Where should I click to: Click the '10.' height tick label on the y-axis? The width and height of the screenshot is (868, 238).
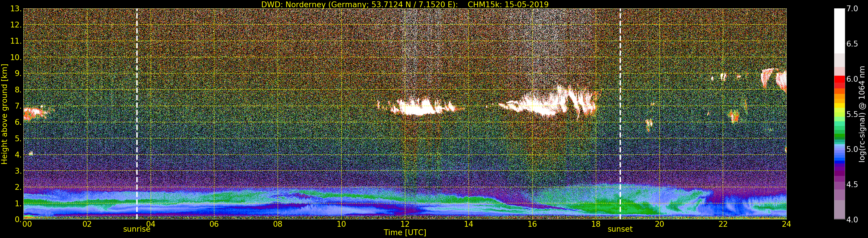point(16,57)
